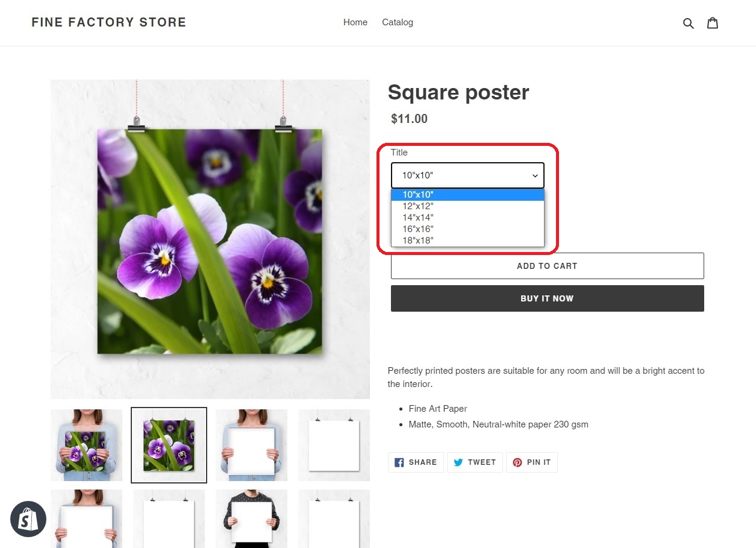Open the Catalog menu link
Screen dimensions: 756x548
398,22
